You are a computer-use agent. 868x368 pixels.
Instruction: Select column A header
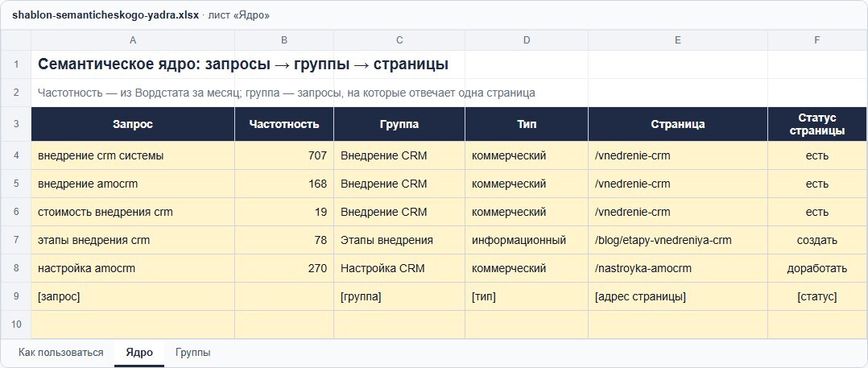(133, 39)
